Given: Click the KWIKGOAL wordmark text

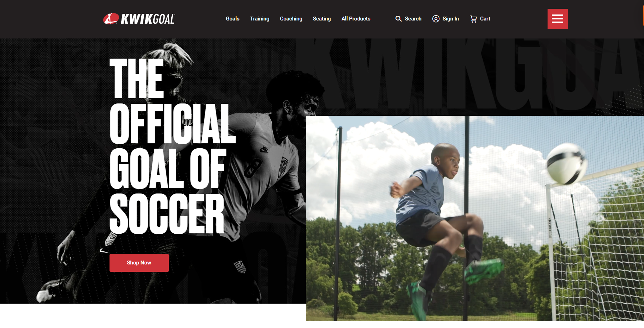Looking at the screenshot, I should pos(148,19).
